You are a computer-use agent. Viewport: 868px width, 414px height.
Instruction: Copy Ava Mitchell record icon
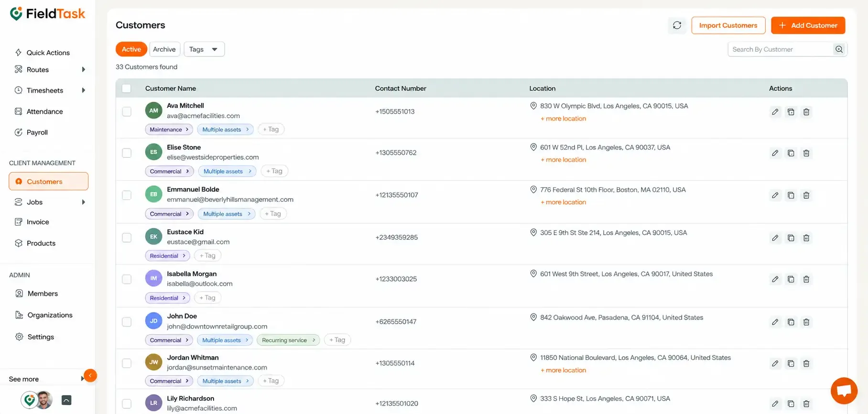[x=791, y=112]
